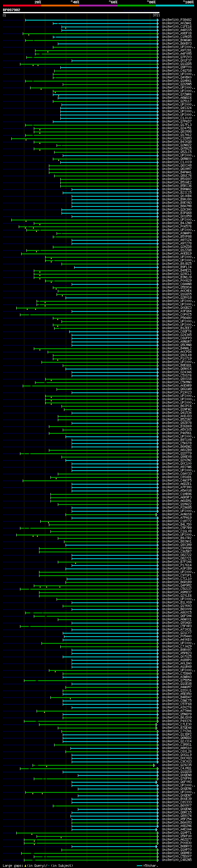Open UniRef100_P10719 entry

(176, 358)
